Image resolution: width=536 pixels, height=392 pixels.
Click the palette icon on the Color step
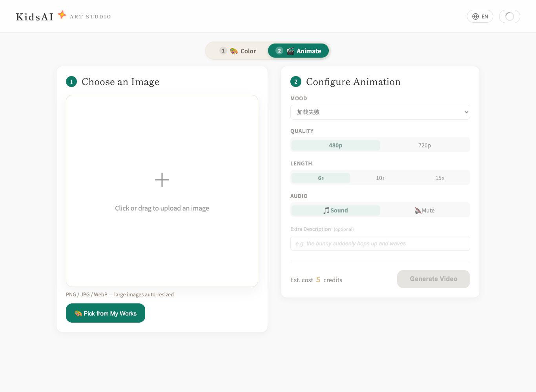(234, 51)
